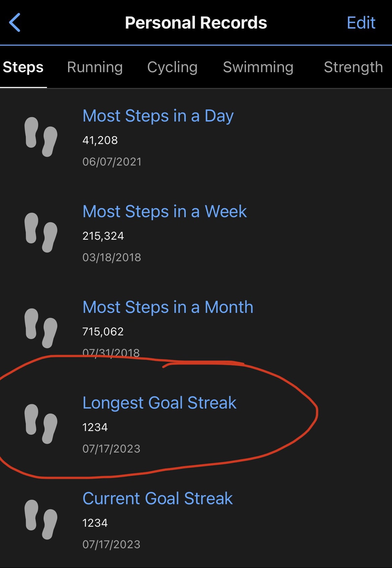Tap the 215,324 weekly steps value
The width and height of the screenshot is (392, 568).
[x=103, y=236]
